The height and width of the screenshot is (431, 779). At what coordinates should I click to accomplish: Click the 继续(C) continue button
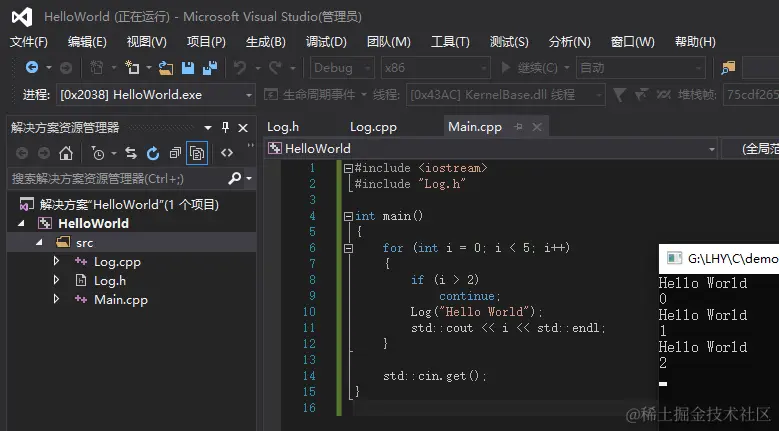tap(530, 68)
